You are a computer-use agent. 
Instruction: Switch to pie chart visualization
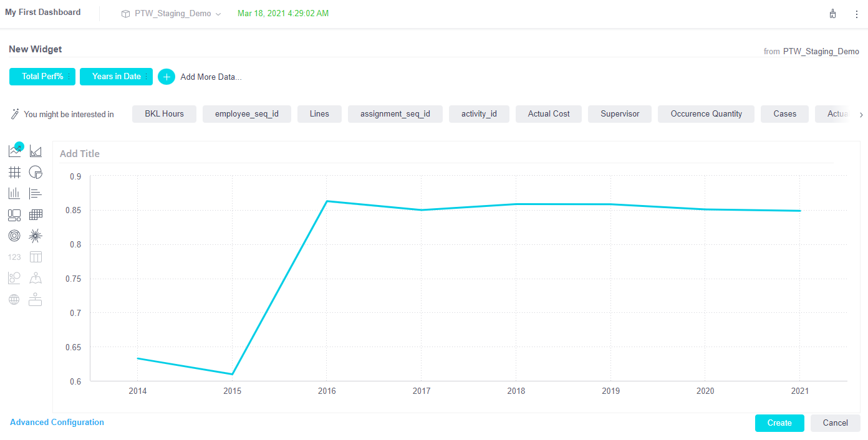[x=36, y=172]
